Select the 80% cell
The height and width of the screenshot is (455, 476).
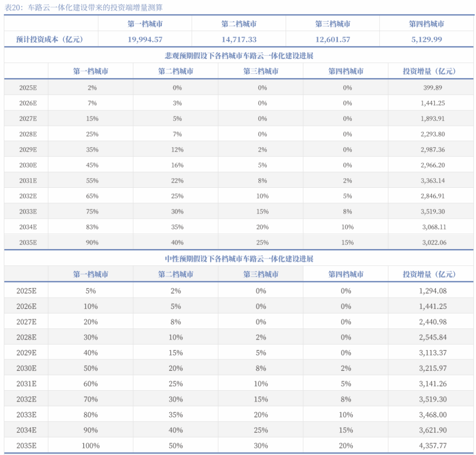click(x=91, y=415)
